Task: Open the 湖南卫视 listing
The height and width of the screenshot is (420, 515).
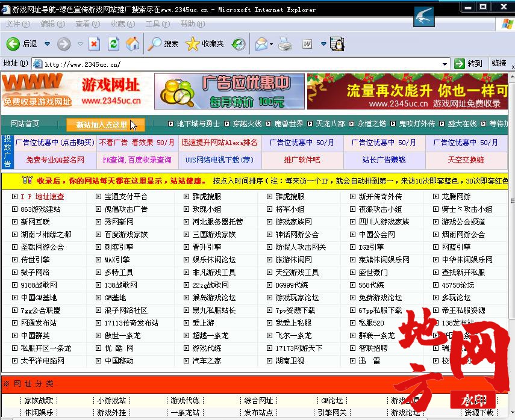Action: (x=290, y=361)
